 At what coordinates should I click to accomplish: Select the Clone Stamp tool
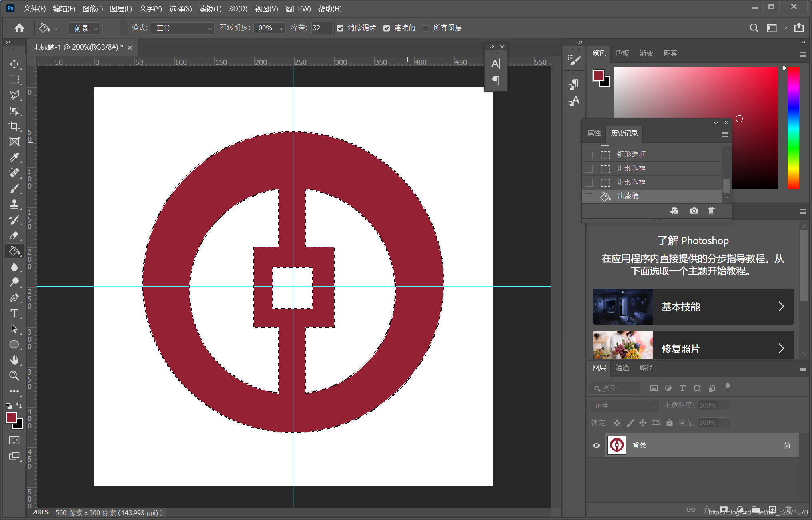14,204
